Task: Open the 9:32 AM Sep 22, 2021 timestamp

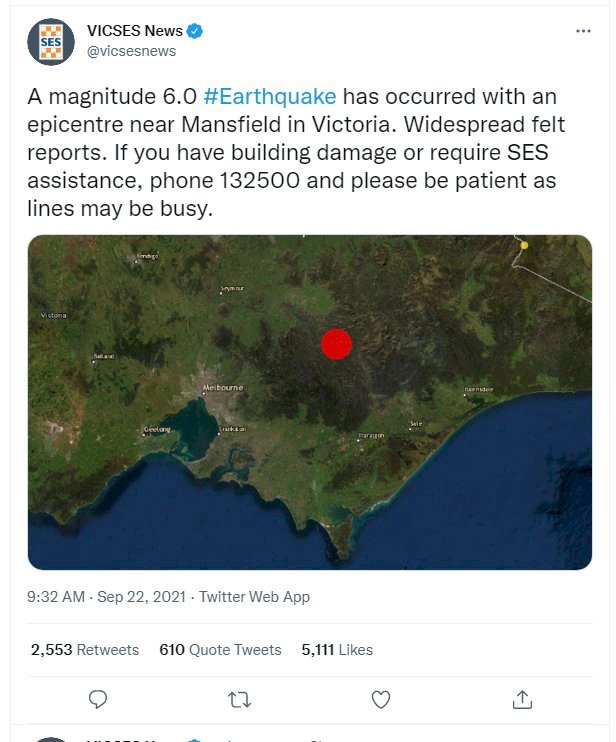Action: [106, 597]
